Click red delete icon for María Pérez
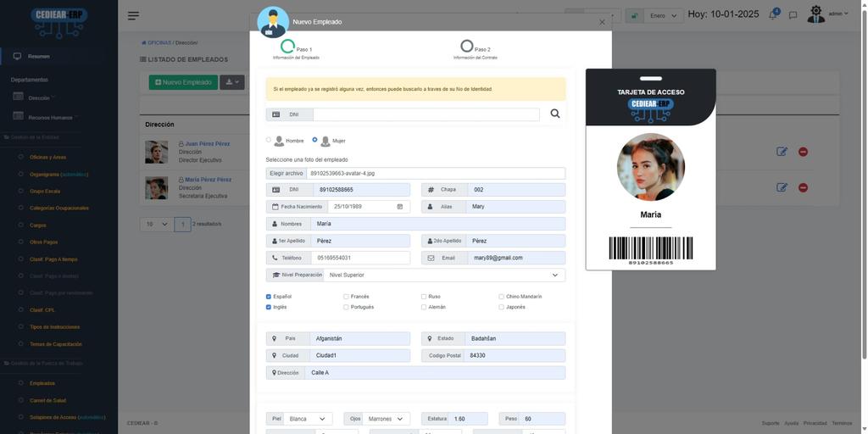The width and height of the screenshot is (868, 434). pyautogui.click(x=803, y=187)
